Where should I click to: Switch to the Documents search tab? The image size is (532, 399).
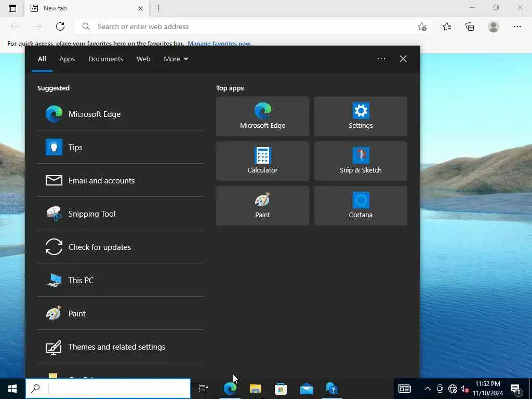pyautogui.click(x=106, y=59)
